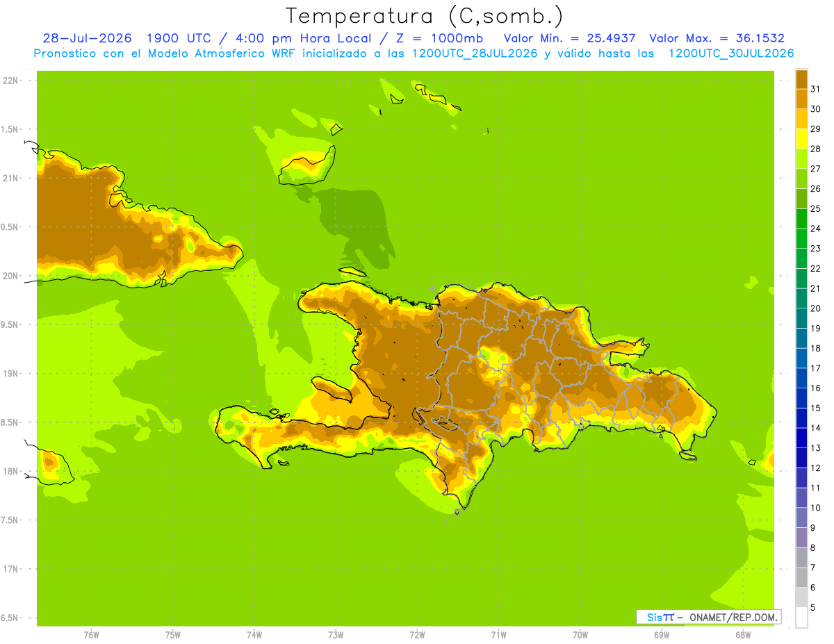Click the '22N' latitude axis label
The height and width of the screenshot is (644, 834).
(10, 81)
